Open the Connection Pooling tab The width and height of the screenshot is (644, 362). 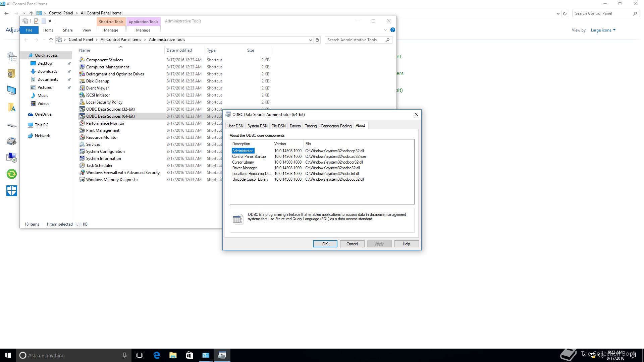[x=336, y=126]
